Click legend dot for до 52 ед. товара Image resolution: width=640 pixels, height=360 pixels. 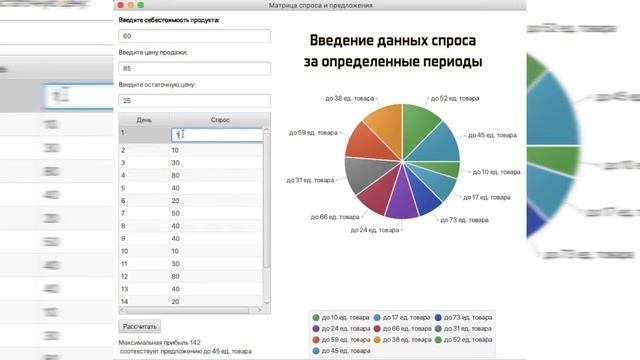click(x=438, y=340)
